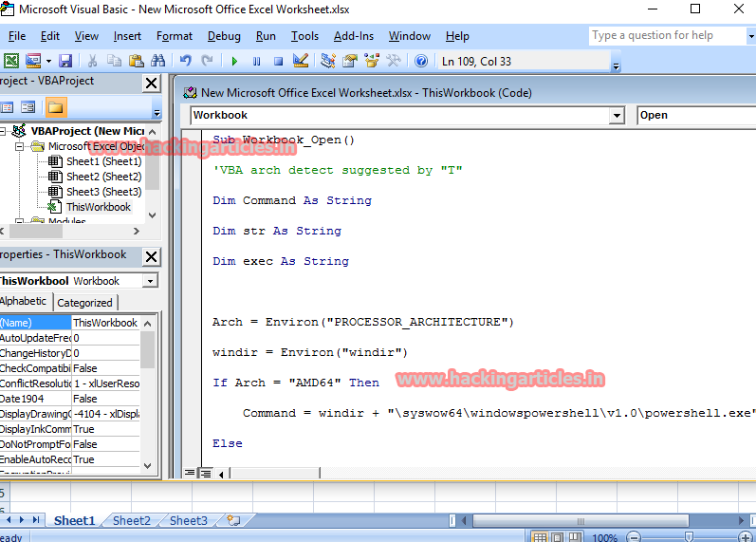756x542 pixels.
Task: Go to last sheet tab navigation arrow
Action: coord(36,520)
